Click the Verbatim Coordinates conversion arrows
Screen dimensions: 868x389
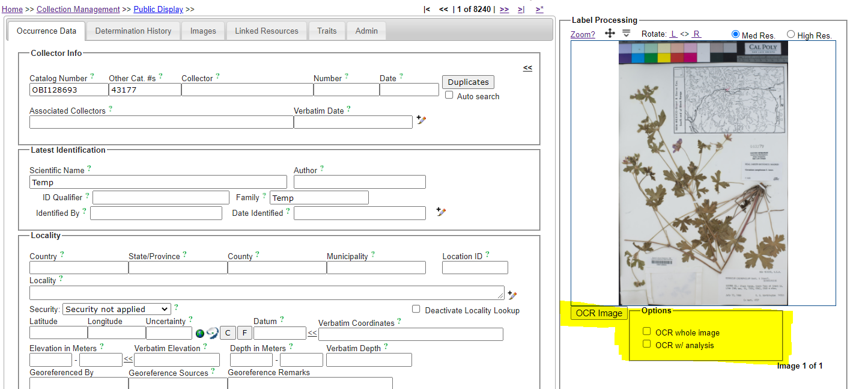click(312, 333)
